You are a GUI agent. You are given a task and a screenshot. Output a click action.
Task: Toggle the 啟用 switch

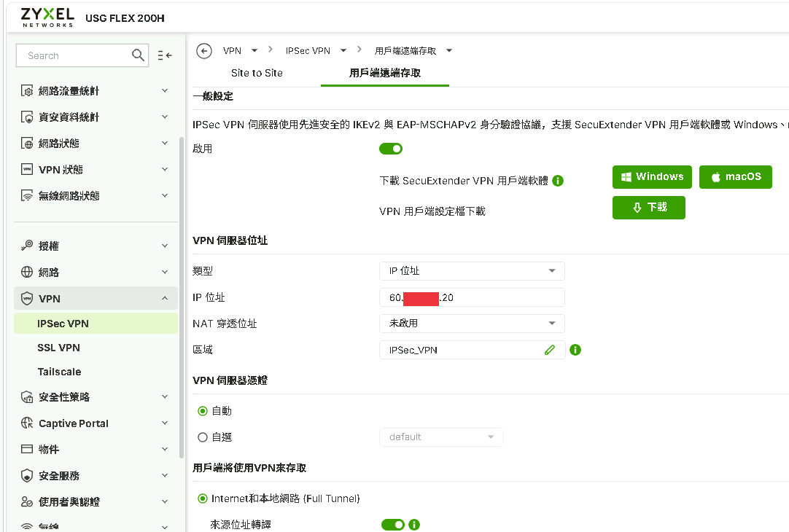tap(391, 149)
